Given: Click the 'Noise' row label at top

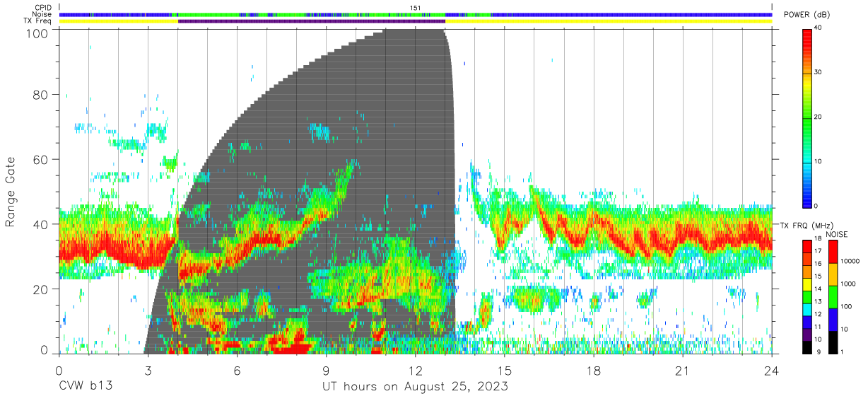Looking at the screenshot, I should (x=42, y=14).
